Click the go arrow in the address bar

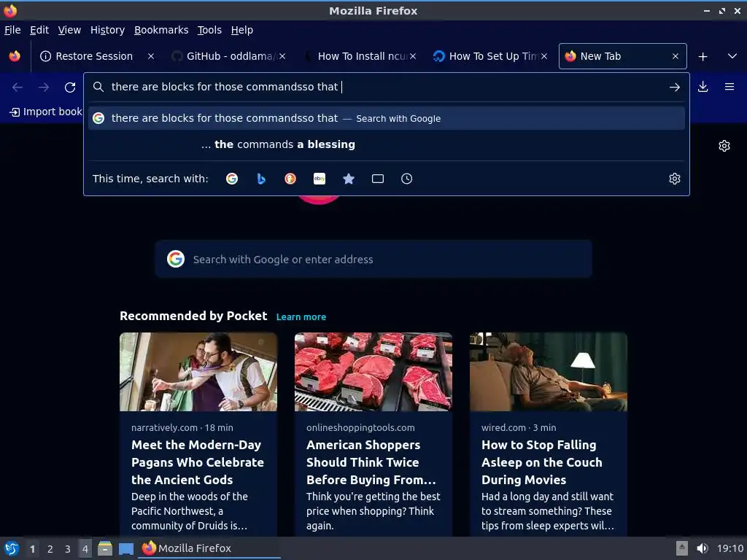674,87
